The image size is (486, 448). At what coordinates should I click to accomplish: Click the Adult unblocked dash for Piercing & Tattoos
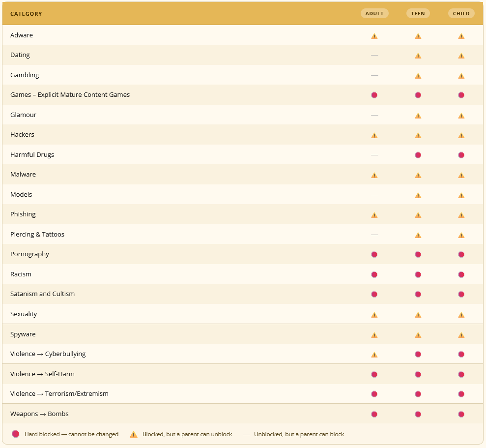click(374, 235)
